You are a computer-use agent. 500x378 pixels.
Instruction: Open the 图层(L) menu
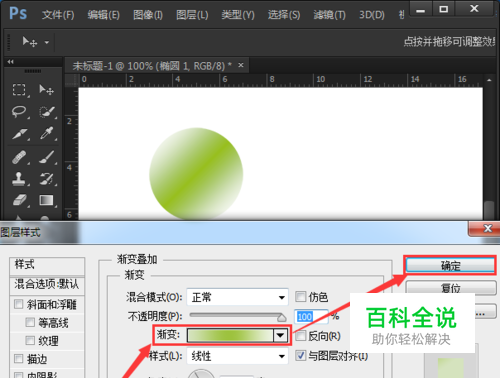point(192,15)
